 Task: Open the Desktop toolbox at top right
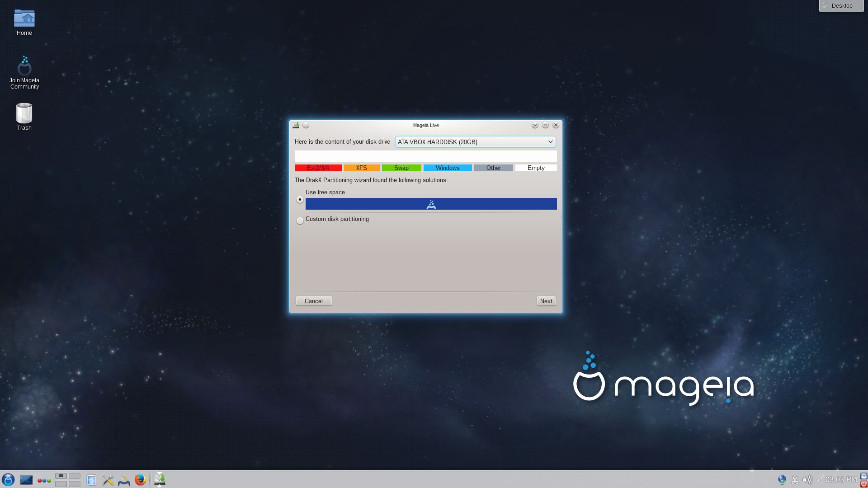click(x=841, y=6)
